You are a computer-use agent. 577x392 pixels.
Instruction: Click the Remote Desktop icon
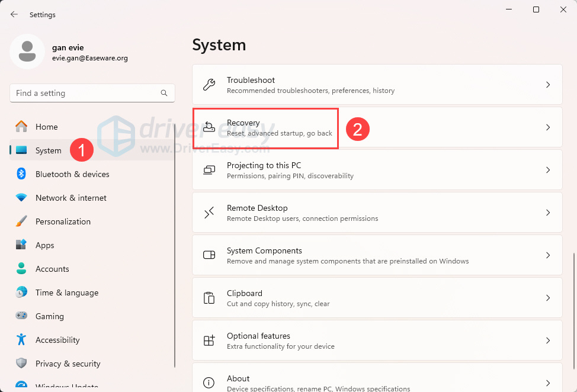209,213
